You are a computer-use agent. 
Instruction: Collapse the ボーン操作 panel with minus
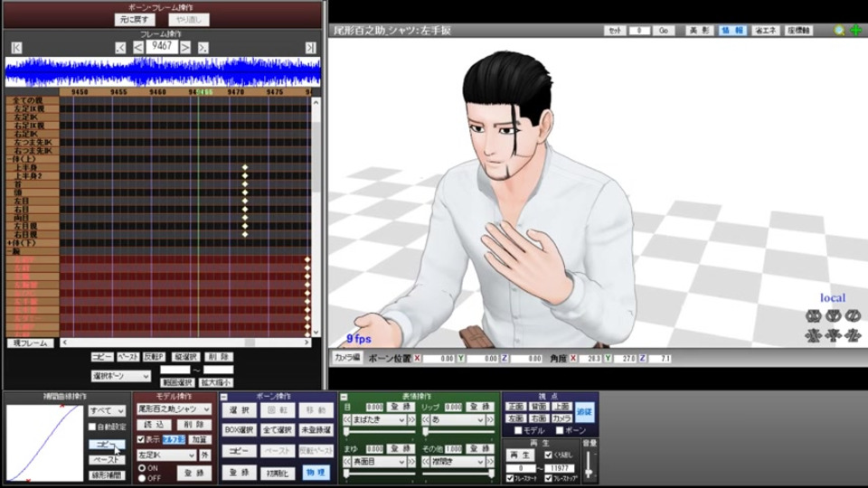click(x=224, y=398)
